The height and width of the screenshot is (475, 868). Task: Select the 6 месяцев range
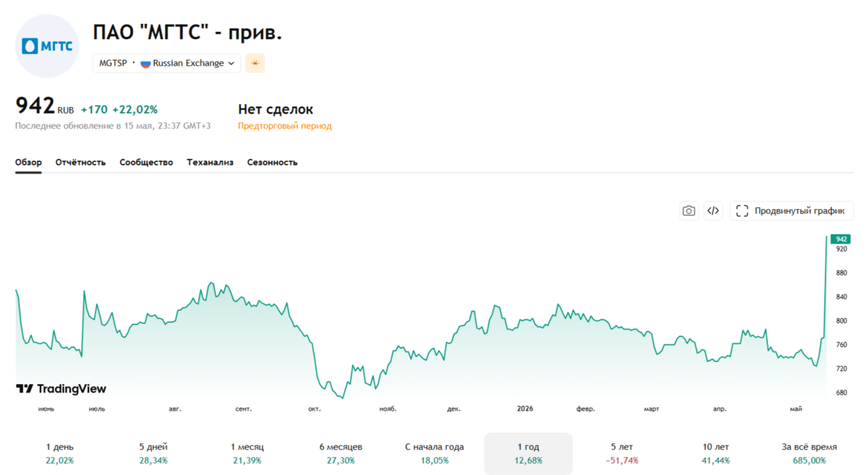click(x=341, y=453)
